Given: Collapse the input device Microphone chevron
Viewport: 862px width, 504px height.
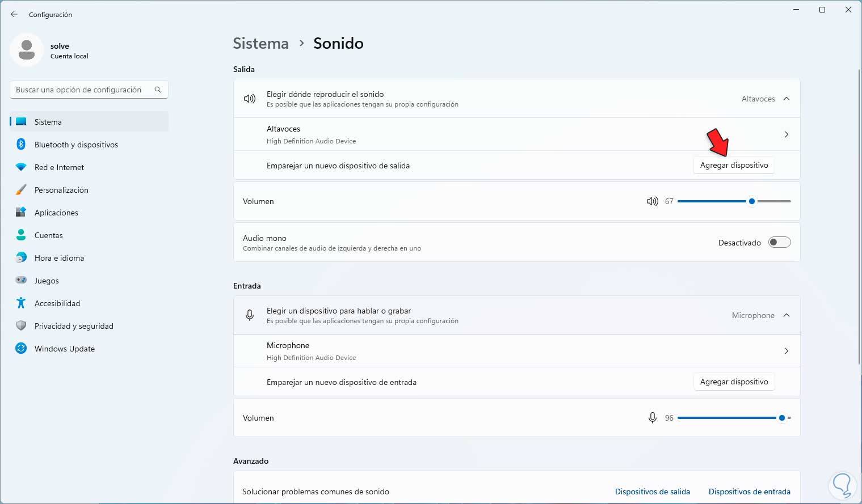Looking at the screenshot, I should point(787,315).
